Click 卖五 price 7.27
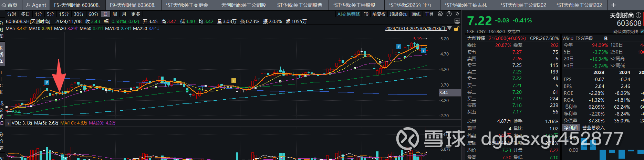This screenshot has width=644, height=160. (517, 52)
